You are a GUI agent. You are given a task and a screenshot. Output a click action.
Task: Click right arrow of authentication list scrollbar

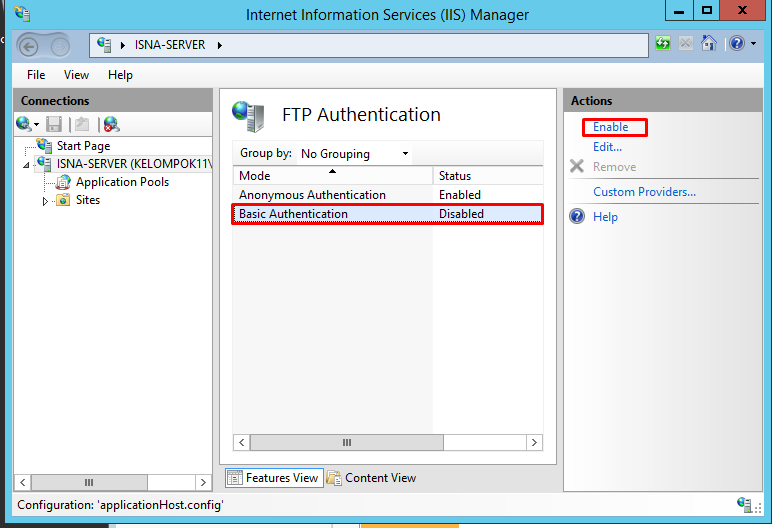(534, 442)
